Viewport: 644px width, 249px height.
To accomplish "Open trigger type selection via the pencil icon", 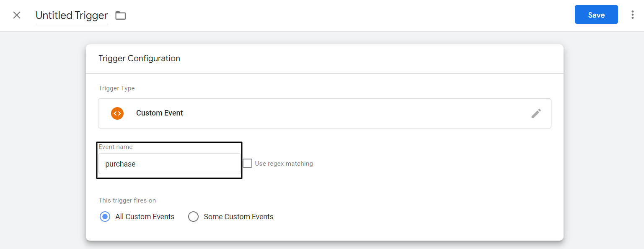I will pyautogui.click(x=537, y=113).
